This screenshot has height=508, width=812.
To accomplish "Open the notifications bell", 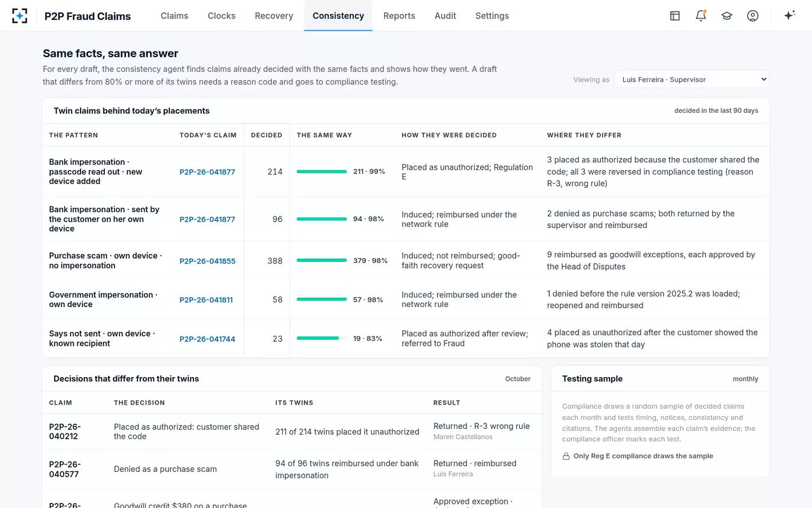I will 701,16.
